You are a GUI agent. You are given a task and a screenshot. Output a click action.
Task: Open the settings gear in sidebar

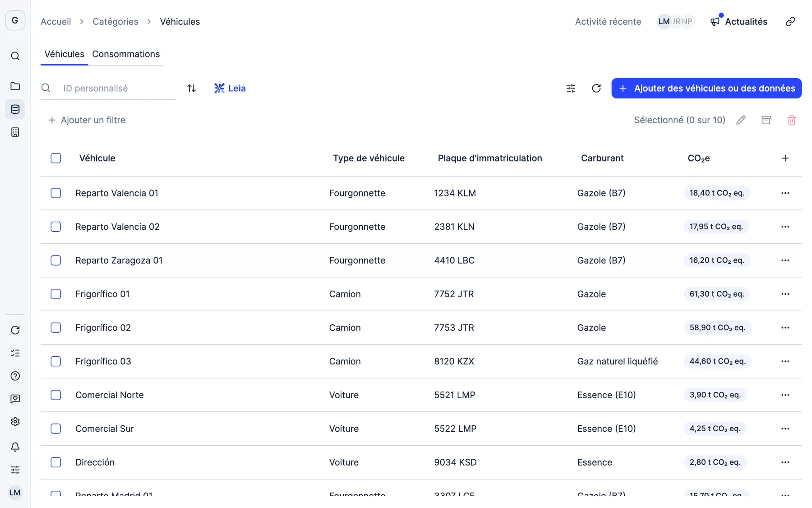pyautogui.click(x=15, y=421)
